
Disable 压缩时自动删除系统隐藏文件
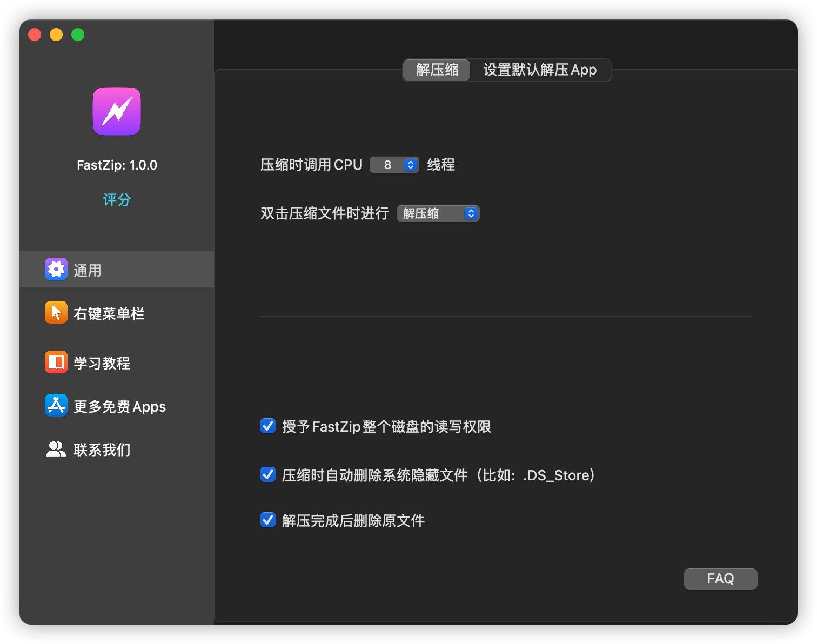[x=267, y=474]
